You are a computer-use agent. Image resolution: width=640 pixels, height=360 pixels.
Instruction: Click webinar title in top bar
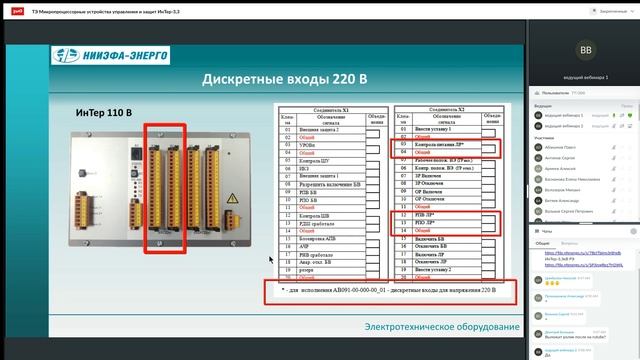[106, 11]
